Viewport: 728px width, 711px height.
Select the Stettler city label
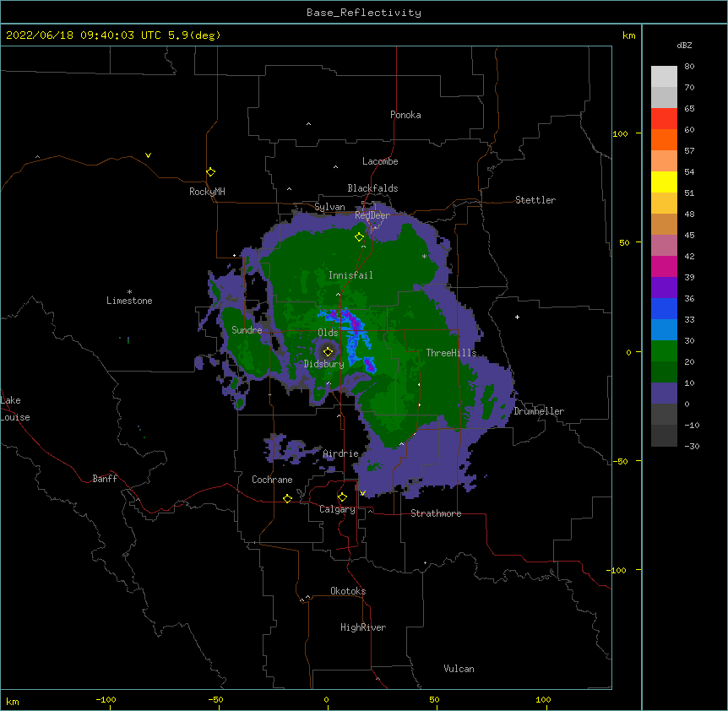tap(535, 200)
